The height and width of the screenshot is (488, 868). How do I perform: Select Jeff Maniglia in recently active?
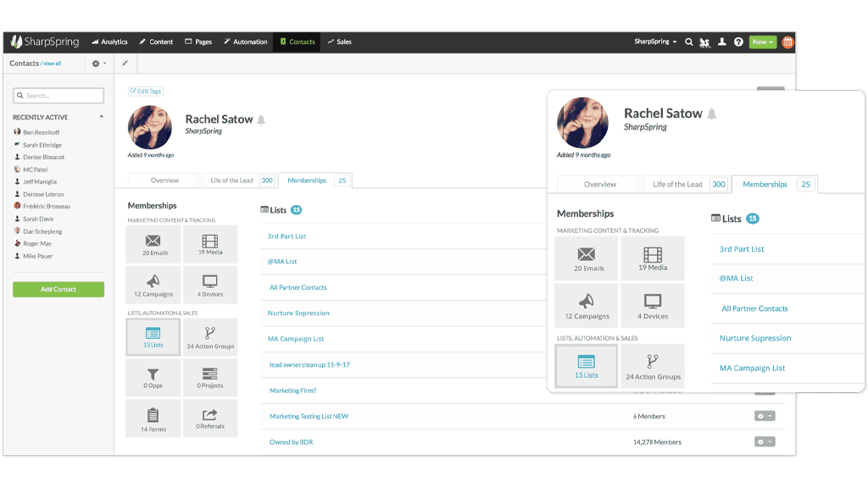39,181
